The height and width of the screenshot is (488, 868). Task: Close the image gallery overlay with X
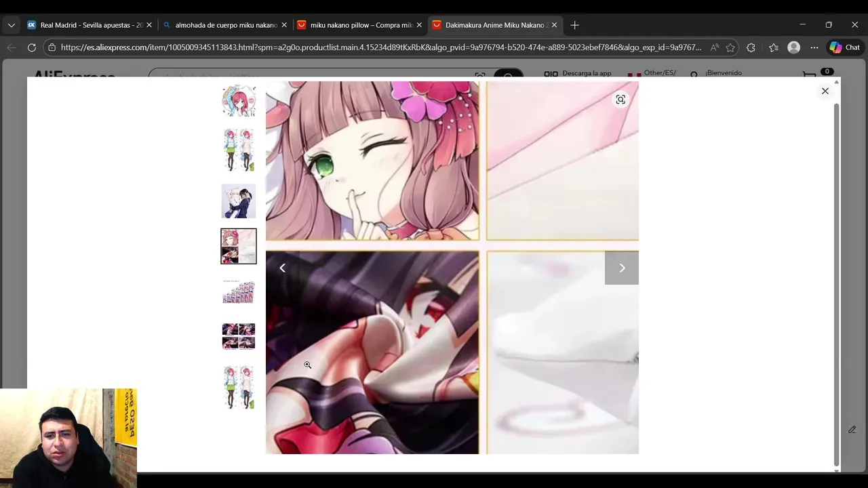825,91
